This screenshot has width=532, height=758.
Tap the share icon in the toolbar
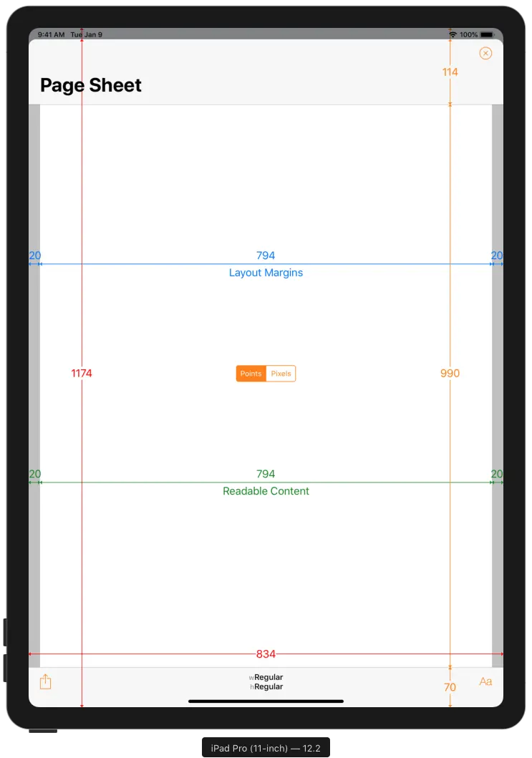(45, 681)
